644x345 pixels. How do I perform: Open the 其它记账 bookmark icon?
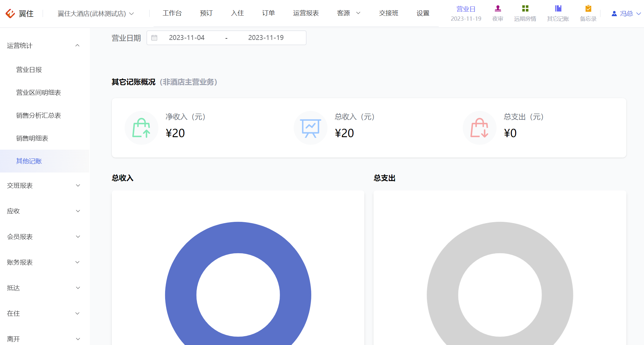(x=558, y=9)
